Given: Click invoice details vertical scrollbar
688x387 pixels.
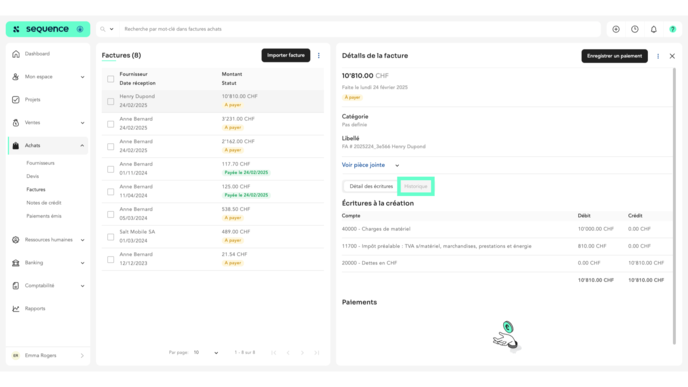Looking at the screenshot, I should click(674, 206).
